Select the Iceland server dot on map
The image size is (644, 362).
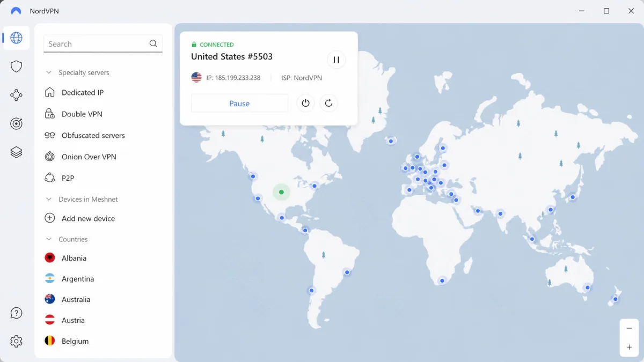(x=391, y=141)
